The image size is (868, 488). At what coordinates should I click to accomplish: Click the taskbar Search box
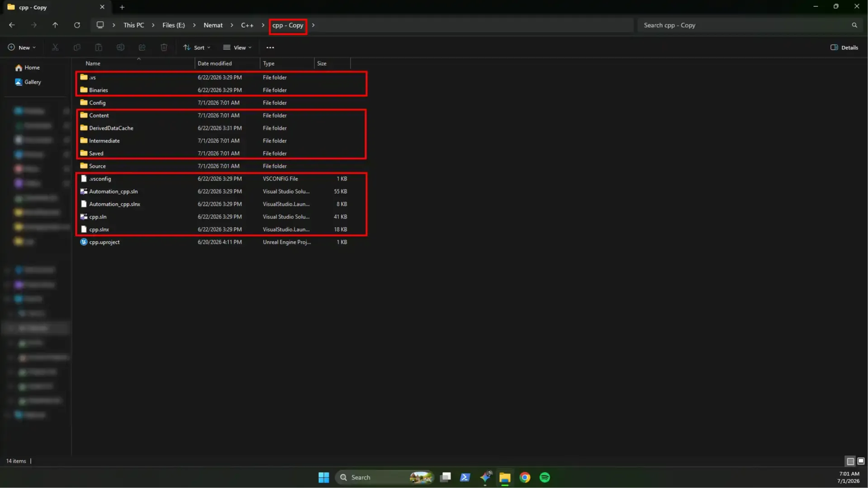[384, 478]
